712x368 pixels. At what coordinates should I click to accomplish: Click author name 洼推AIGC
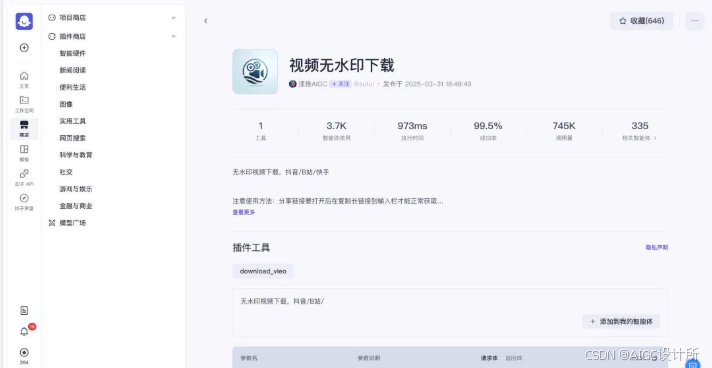pyautogui.click(x=312, y=84)
